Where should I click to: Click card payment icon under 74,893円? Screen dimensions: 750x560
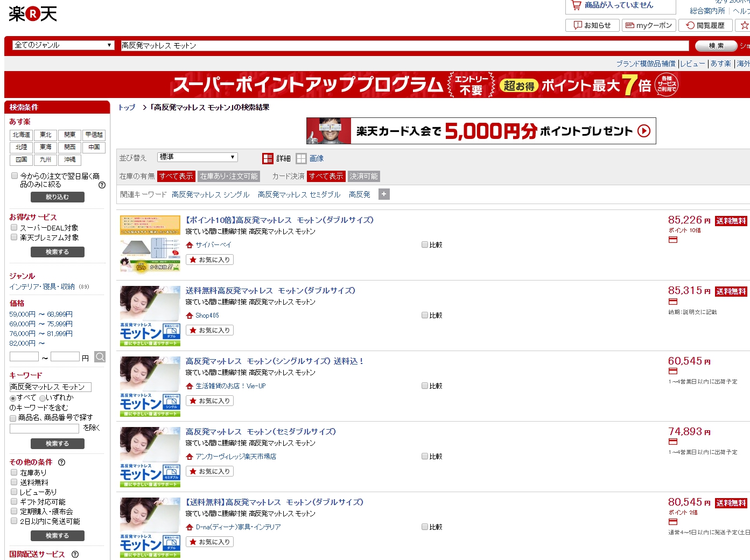pyautogui.click(x=673, y=442)
